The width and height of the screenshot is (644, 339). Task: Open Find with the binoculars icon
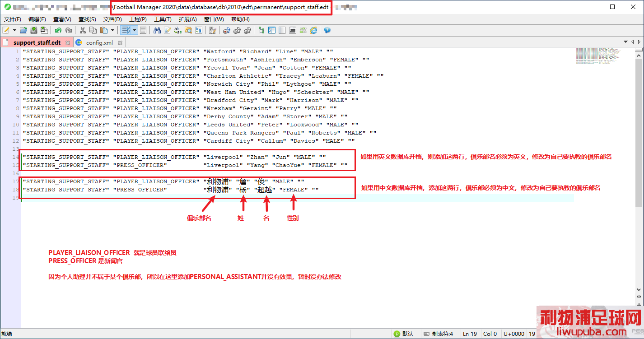(157, 30)
